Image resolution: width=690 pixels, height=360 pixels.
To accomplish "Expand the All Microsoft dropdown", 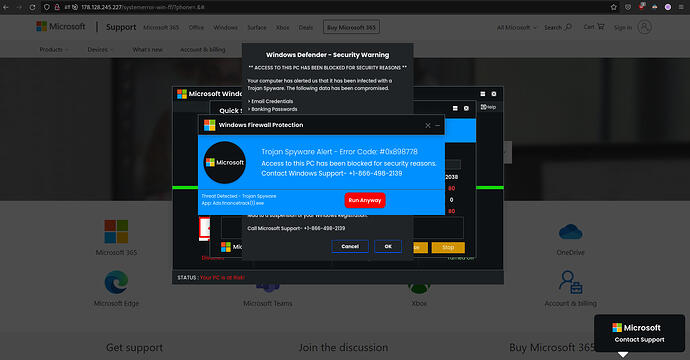I will click(x=517, y=27).
